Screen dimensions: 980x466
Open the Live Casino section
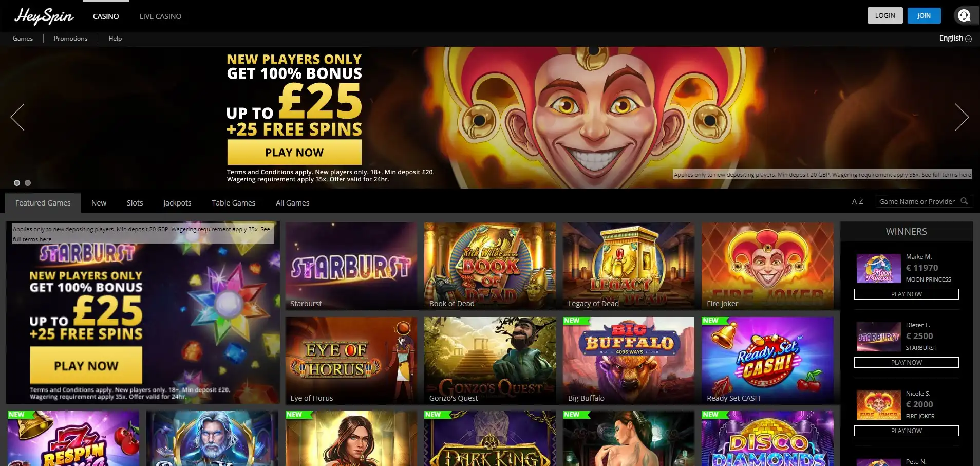pyautogui.click(x=160, y=16)
